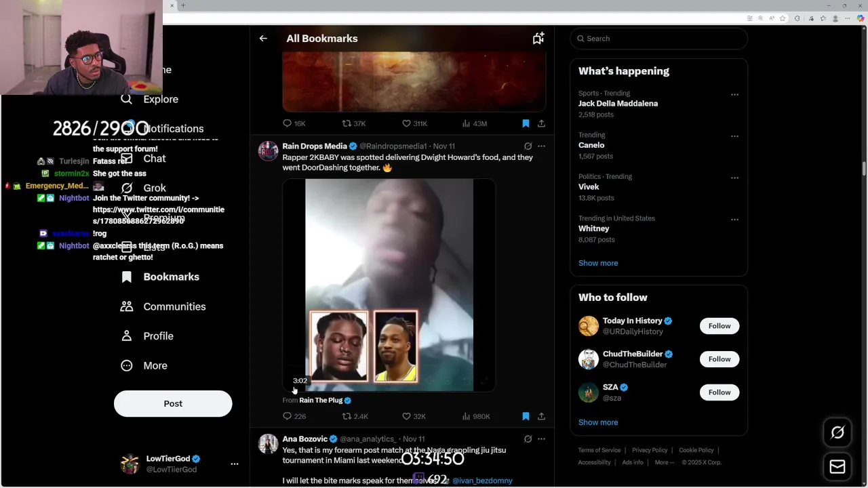Open options for Vivek trend
868x488 pixels.
pyautogui.click(x=734, y=178)
